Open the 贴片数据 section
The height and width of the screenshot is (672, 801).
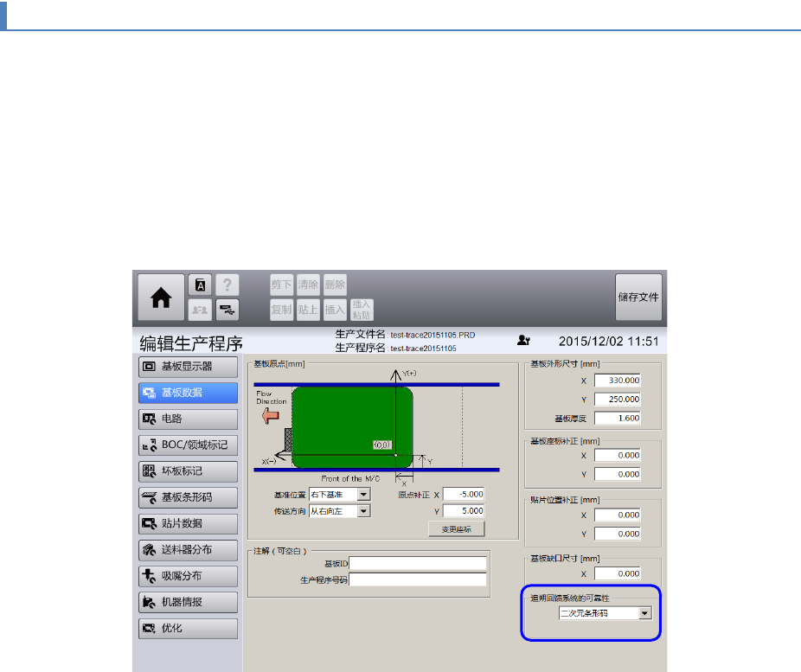[x=188, y=523]
